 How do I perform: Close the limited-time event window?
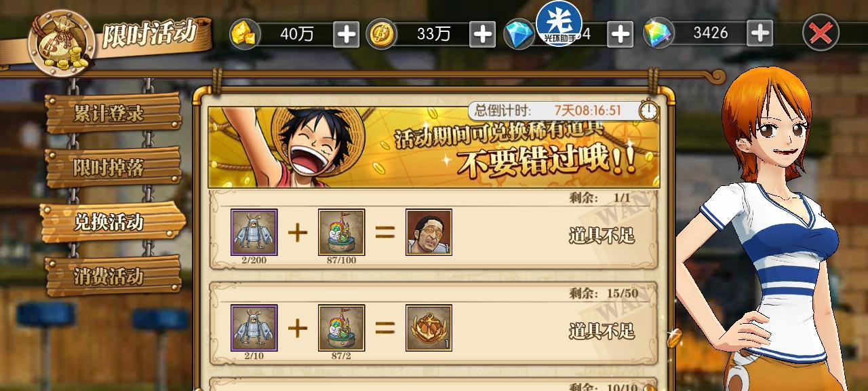821,33
